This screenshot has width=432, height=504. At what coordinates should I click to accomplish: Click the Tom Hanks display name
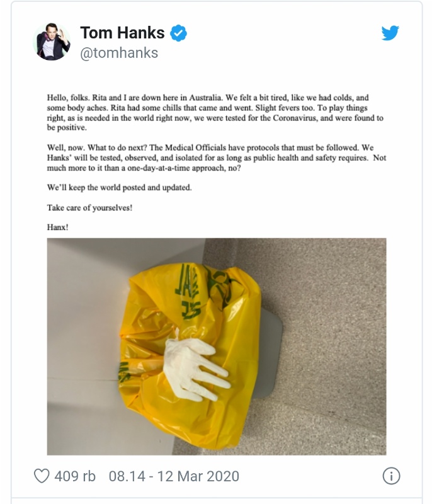click(x=122, y=33)
